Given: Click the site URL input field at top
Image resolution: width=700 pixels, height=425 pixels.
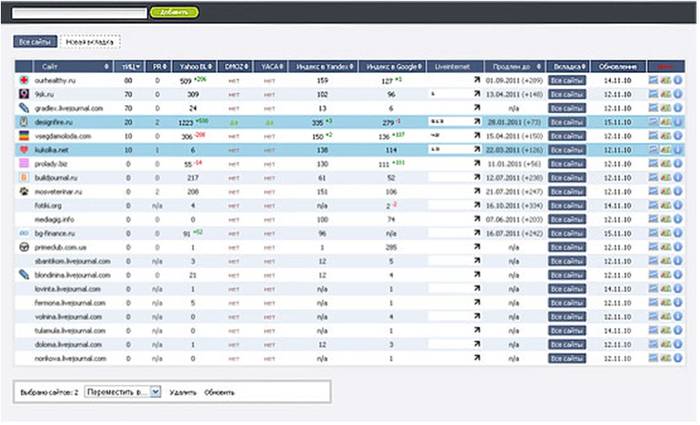Looking at the screenshot, I should (x=77, y=12).
